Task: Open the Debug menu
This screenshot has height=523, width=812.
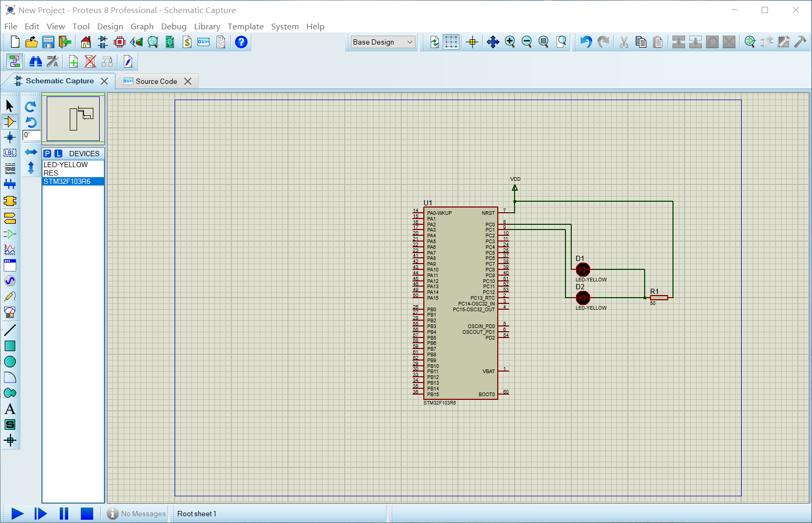Action: 174,26
